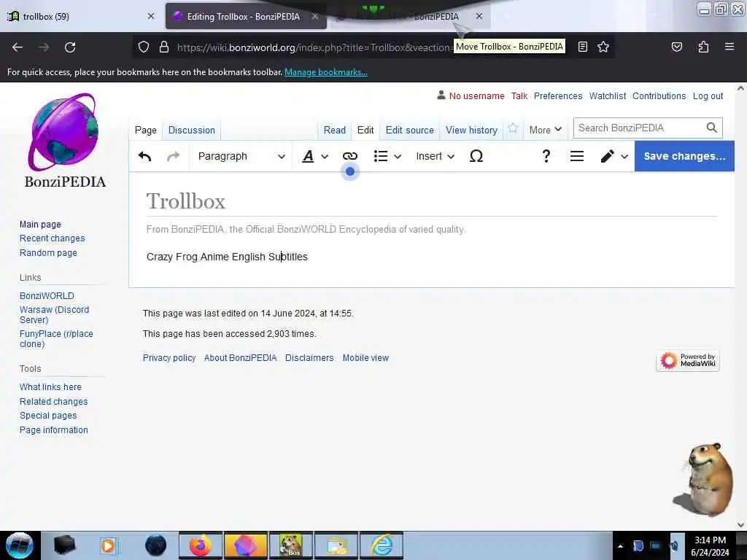Open the No username user page
Image resolution: width=747 pixels, height=560 pixels.
(476, 96)
